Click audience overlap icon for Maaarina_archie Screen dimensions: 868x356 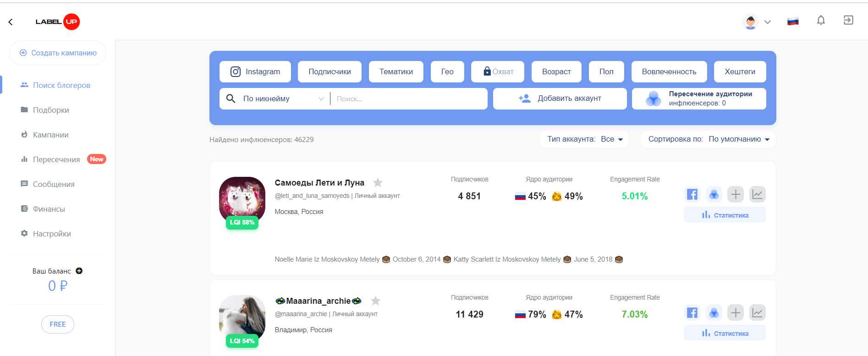point(714,313)
